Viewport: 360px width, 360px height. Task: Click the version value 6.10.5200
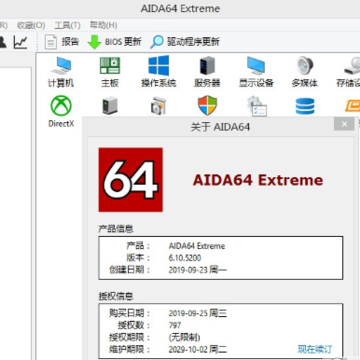[185, 258]
